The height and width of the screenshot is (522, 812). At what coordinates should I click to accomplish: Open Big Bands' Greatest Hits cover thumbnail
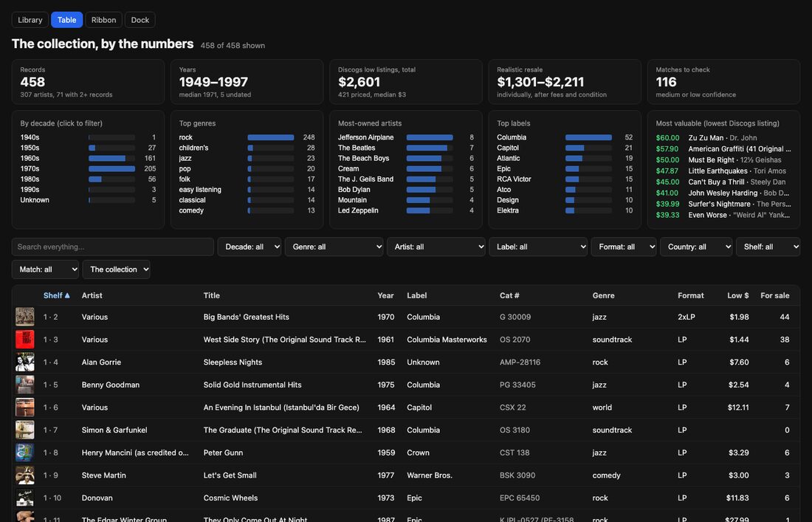(25, 317)
